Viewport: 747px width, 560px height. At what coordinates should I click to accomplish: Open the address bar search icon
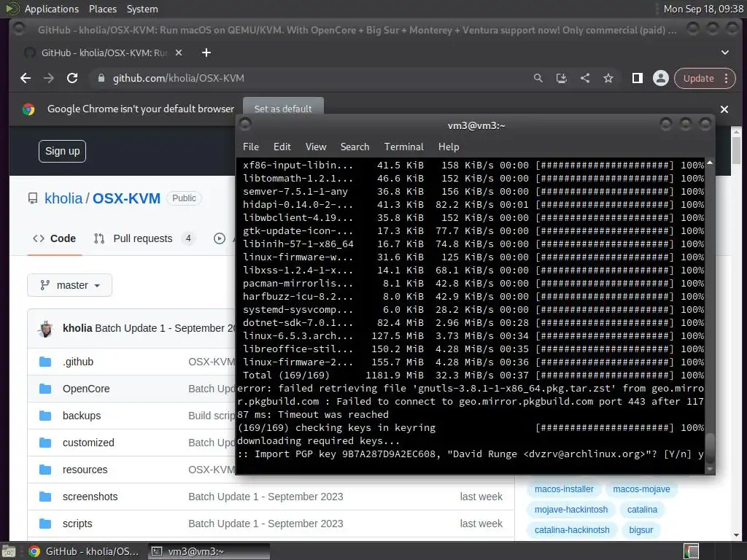click(x=538, y=78)
